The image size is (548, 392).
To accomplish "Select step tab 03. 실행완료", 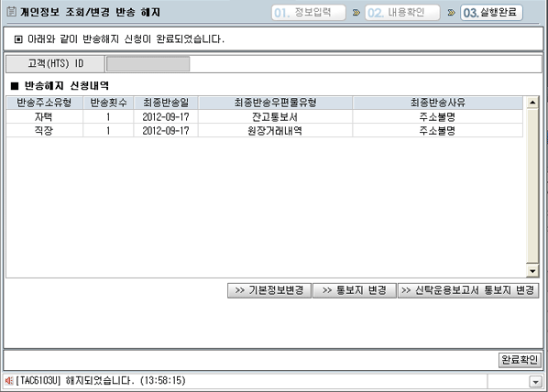I will point(491,13).
